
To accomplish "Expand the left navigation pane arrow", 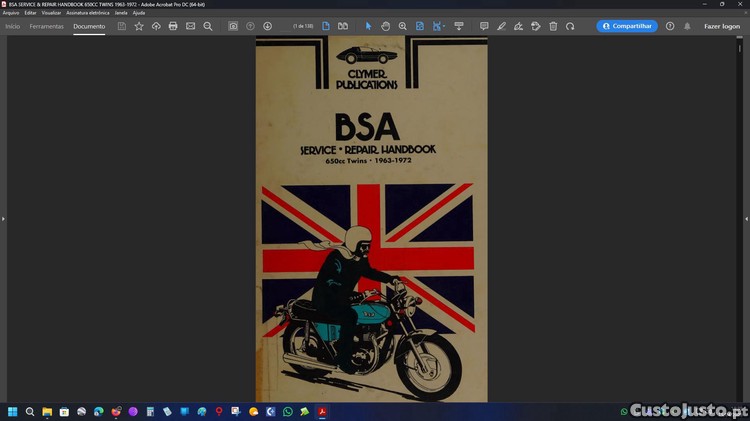I will (x=3, y=219).
